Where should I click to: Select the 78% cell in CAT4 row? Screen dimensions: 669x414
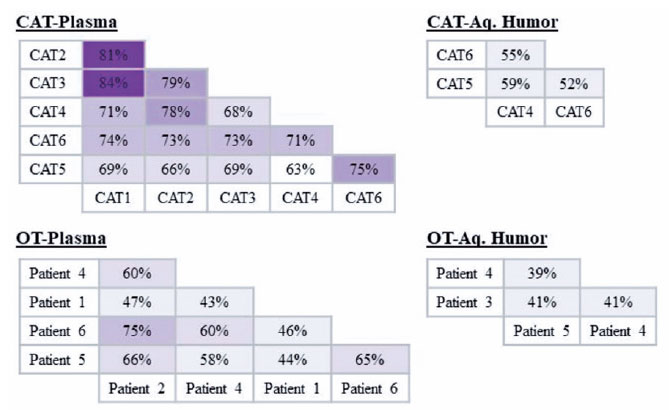176,108
